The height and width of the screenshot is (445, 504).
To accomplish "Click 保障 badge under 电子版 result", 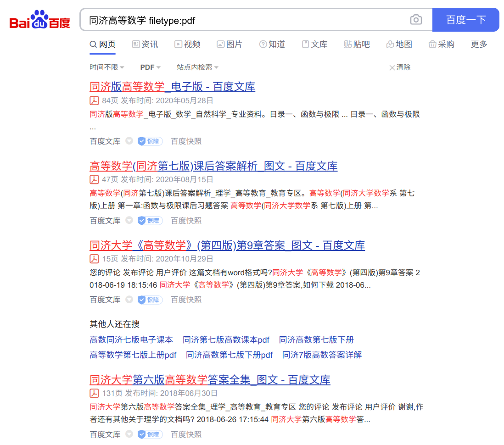I will click(150, 141).
